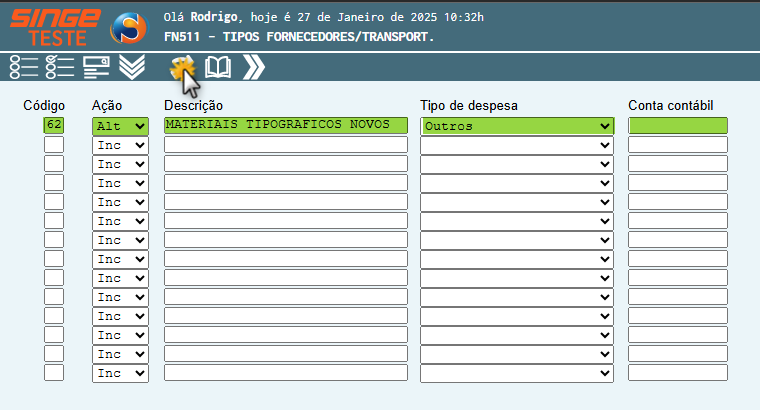Click the Conta contábil field in last row

tap(677, 373)
